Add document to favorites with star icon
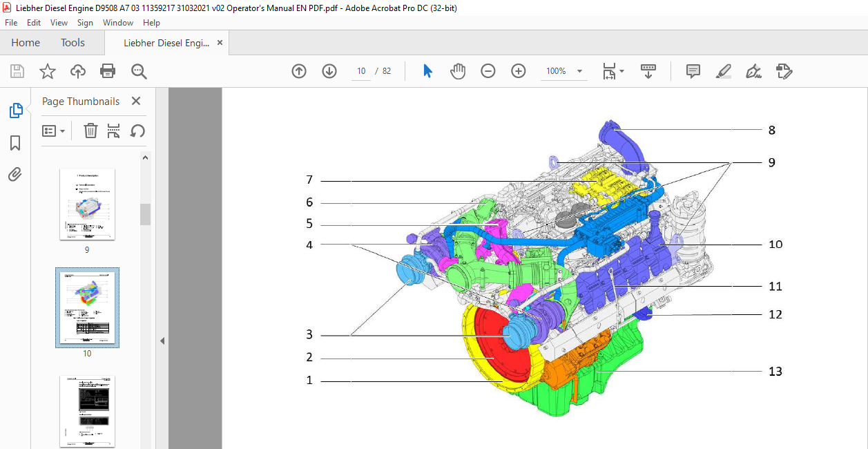The image size is (868, 449). click(x=48, y=71)
